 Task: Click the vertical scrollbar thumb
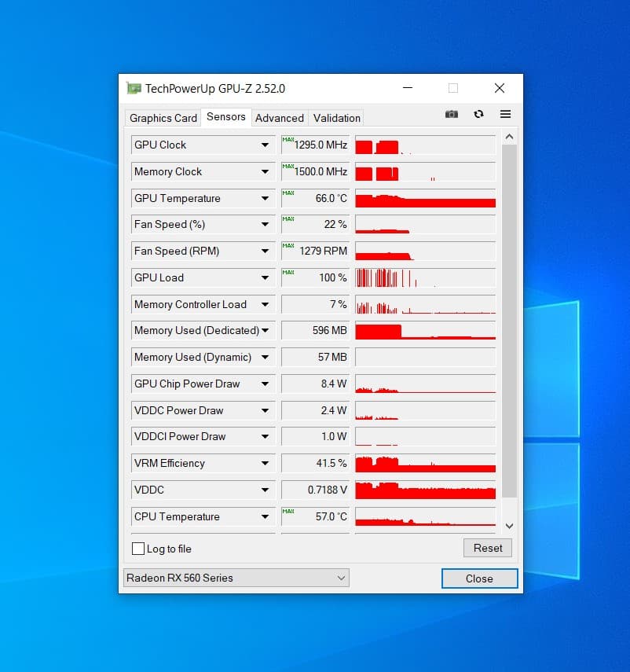point(509,321)
